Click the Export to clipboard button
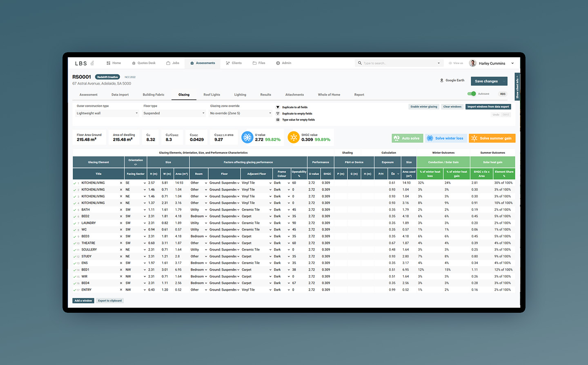This screenshot has width=588, height=365. 110,300
